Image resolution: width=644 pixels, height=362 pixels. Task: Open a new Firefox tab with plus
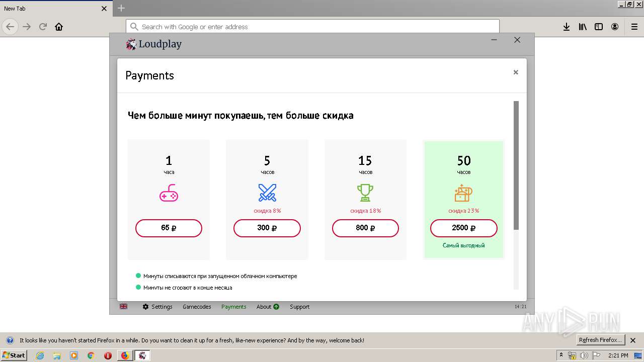point(121,8)
